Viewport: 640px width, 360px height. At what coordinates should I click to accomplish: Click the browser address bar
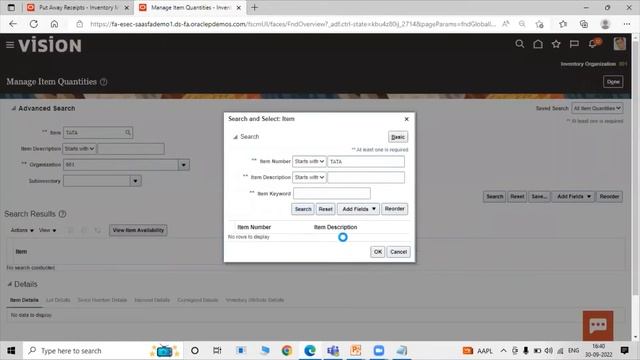[x=292, y=24]
